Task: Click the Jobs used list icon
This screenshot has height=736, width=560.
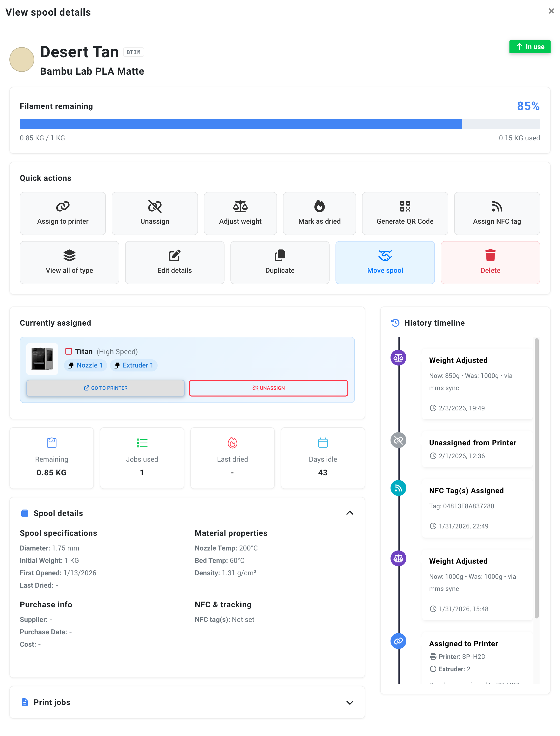Action: pyautogui.click(x=142, y=443)
